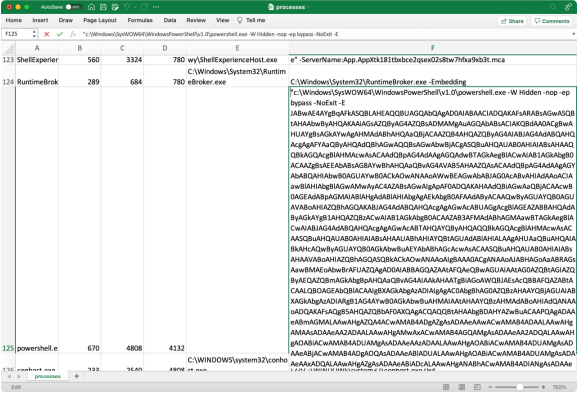Screen dimensions: 583x398
Task: Click the powershell.e cell
Action: 37,220
